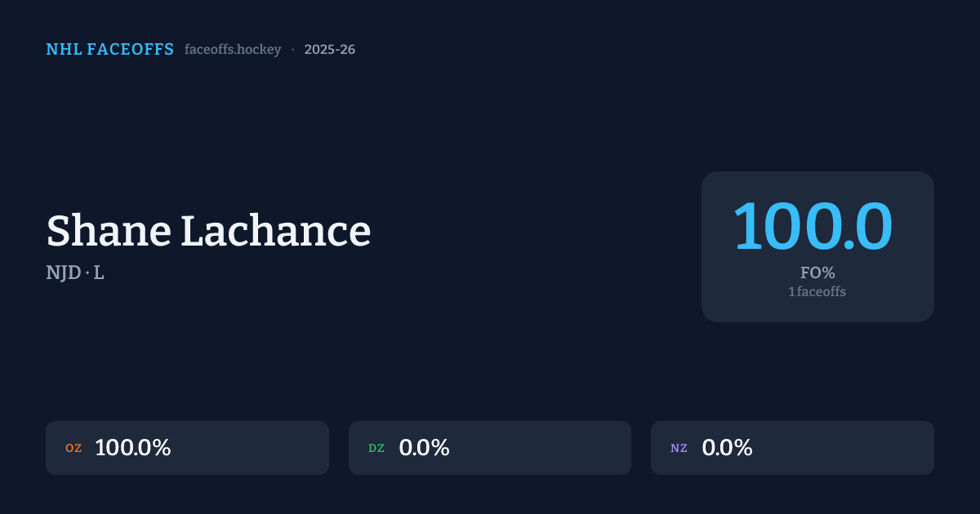This screenshot has height=514, width=980.
Task: Select the 0.0% neutral zone value
Action: coord(727,448)
